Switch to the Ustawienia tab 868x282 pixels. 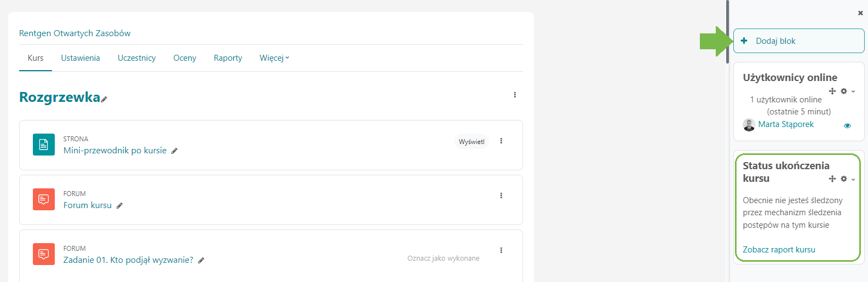coord(81,58)
